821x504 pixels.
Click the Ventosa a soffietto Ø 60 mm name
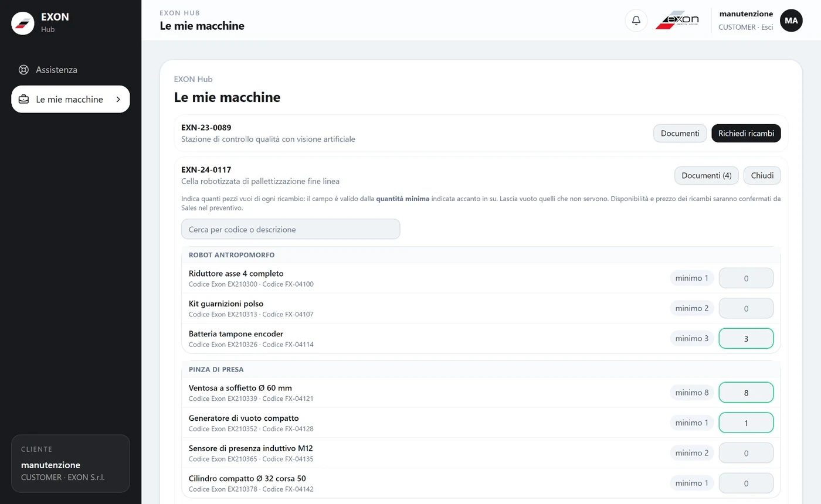click(240, 388)
